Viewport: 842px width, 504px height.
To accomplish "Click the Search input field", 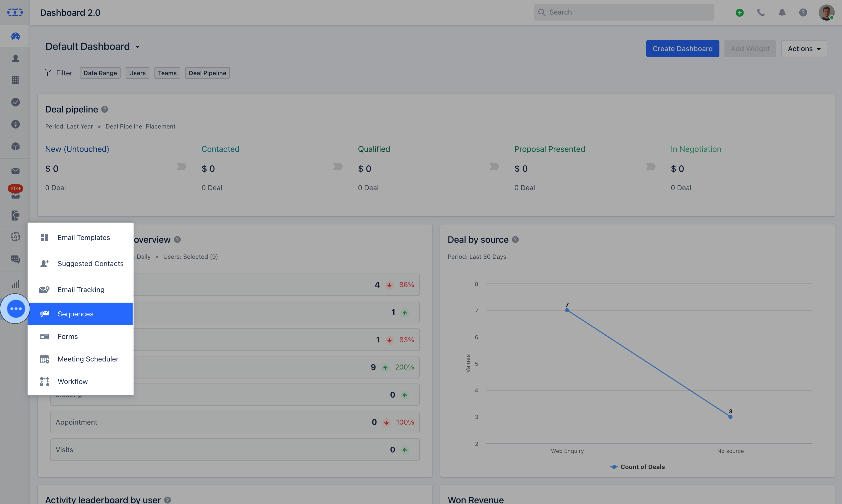I will click(x=624, y=12).
